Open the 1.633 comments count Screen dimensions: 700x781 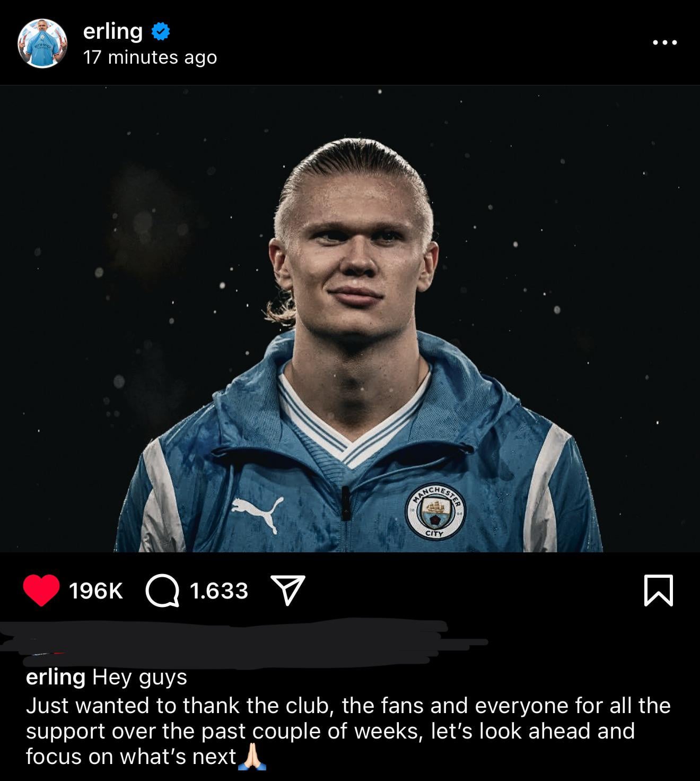[x=218, y=591]
